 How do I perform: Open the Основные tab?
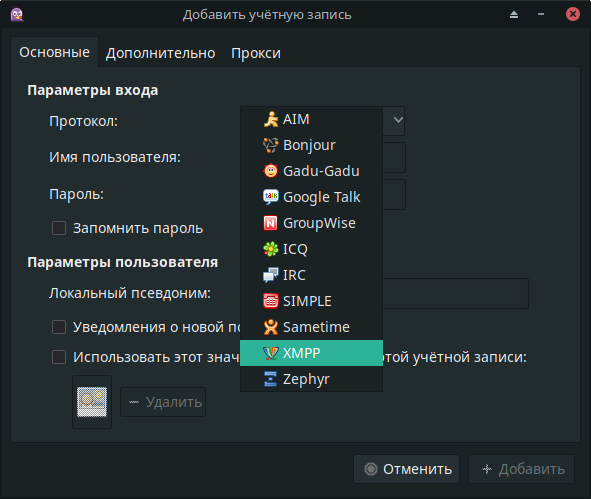tap(55, 52)
